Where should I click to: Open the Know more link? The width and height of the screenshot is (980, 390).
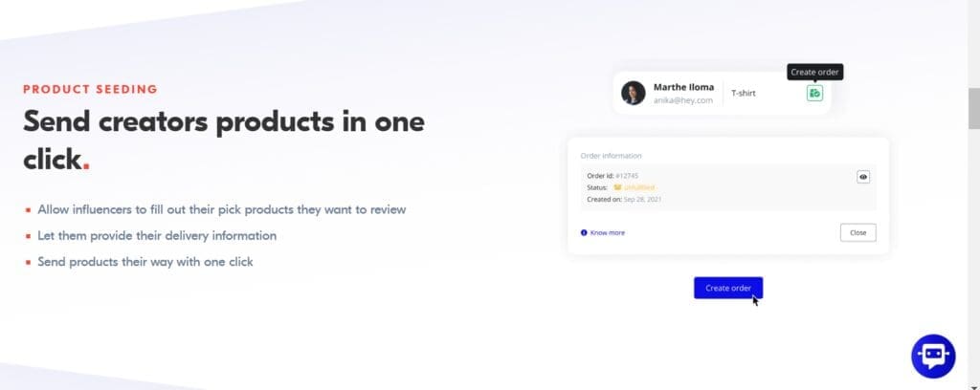point(607,232)
